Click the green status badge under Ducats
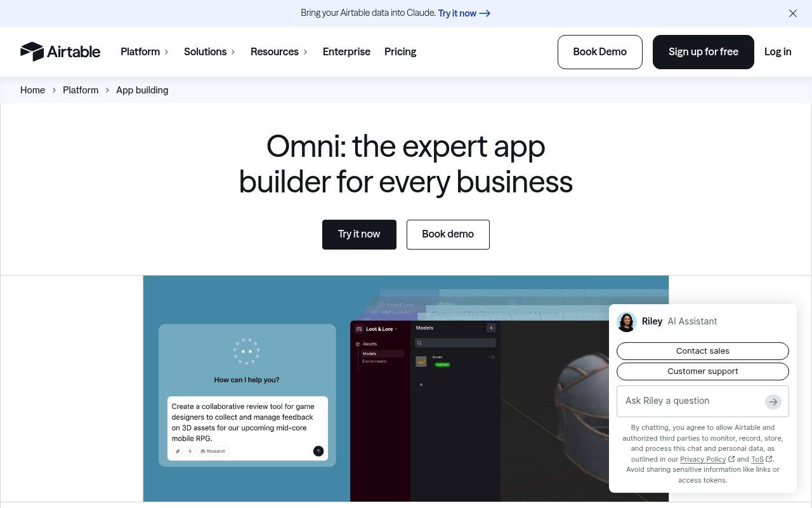Image resolution: width=812 pixels, height=508 pixels. [x=442, y=364]
